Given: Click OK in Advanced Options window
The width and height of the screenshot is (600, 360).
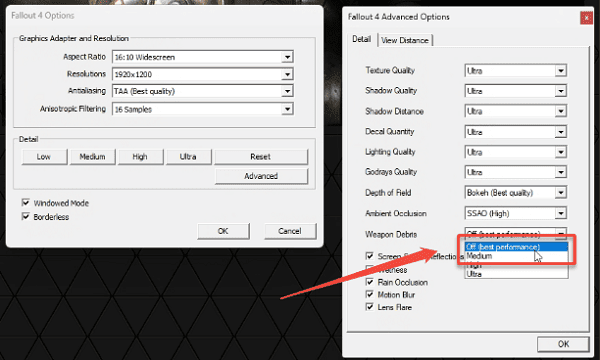Looking at the screenshot, I should click(x=563, y=344).
